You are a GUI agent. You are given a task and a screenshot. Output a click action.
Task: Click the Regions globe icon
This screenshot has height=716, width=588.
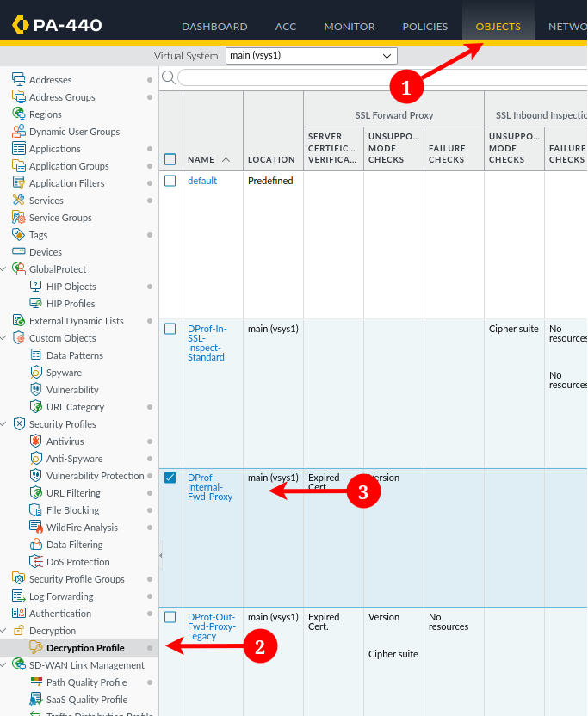tap(19, 114)
